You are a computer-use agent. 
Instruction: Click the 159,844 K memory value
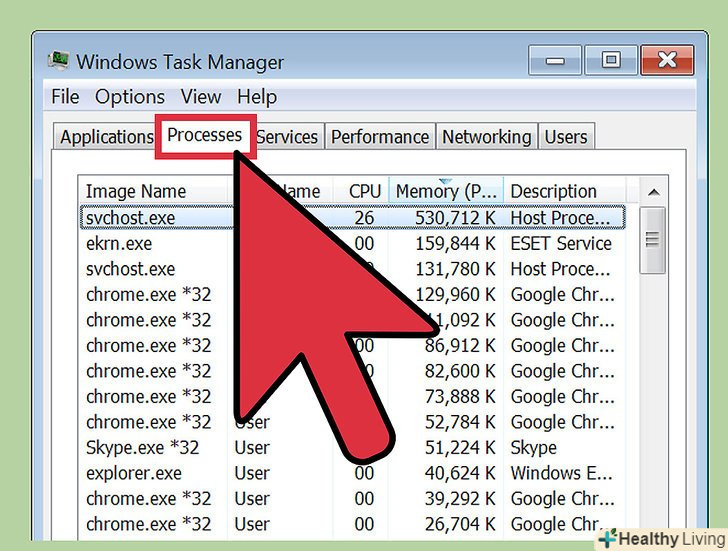(x=455, y=243)
